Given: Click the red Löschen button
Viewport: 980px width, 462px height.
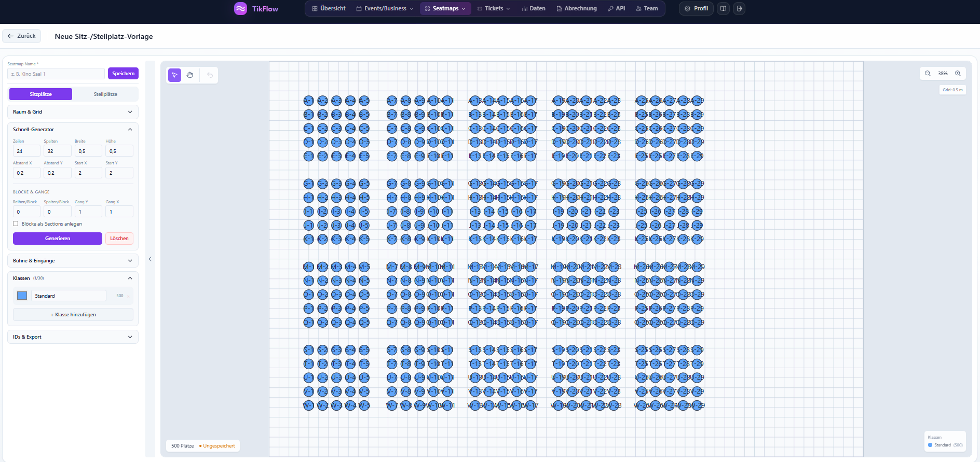Looking at the screenshot, I should [x=119, y=239].
